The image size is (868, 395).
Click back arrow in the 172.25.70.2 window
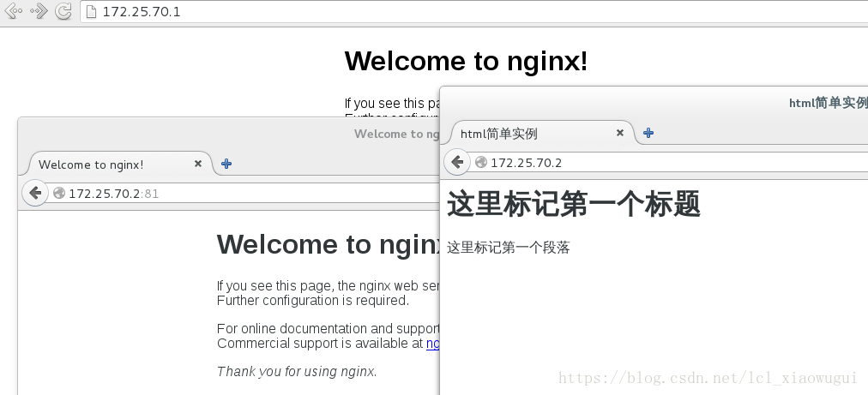(x=457, y=162)
